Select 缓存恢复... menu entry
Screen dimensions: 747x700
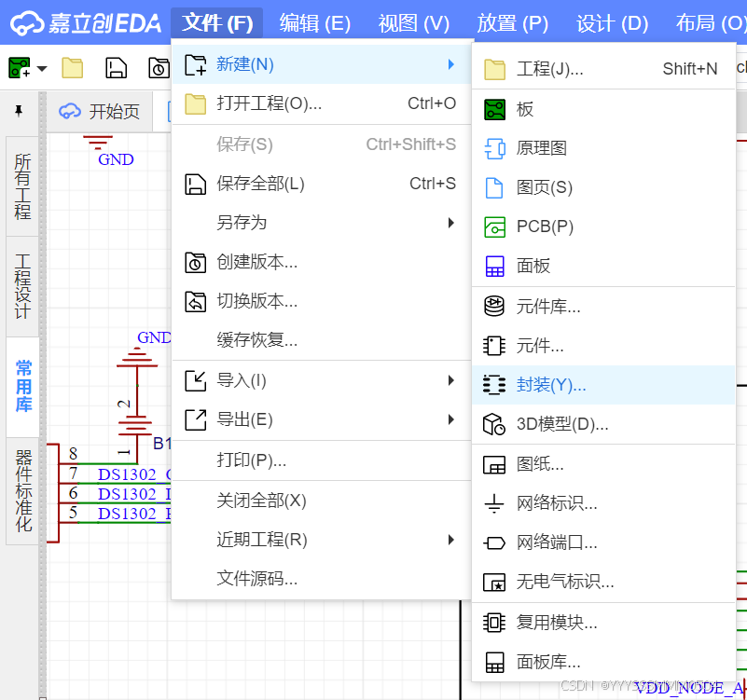321,340
